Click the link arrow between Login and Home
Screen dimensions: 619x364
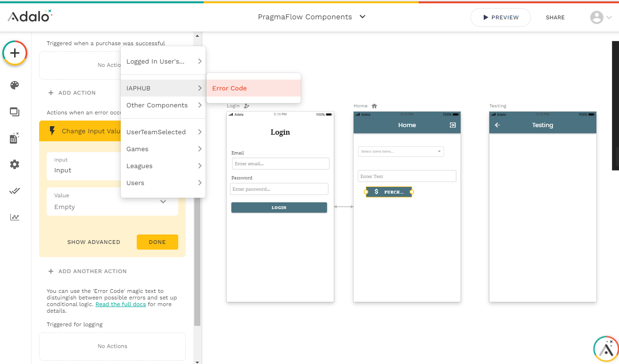(x=344, y=207)
